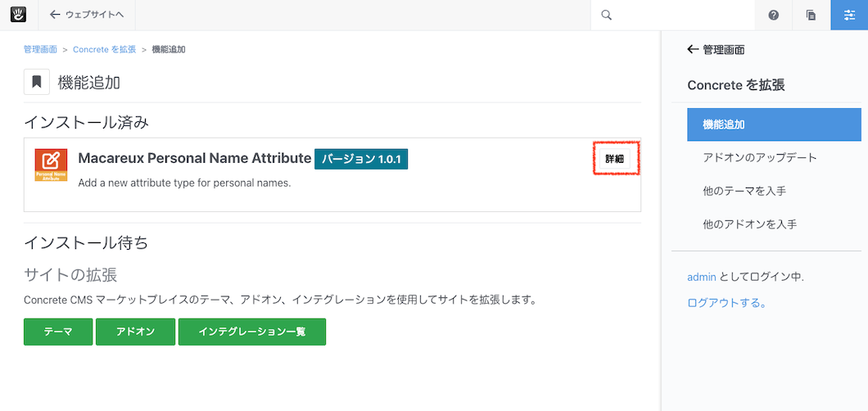This screenshot has height=411, width=868.
Task: Click the 機能追加 breadcrumb text
Action: tap(169, 49)
